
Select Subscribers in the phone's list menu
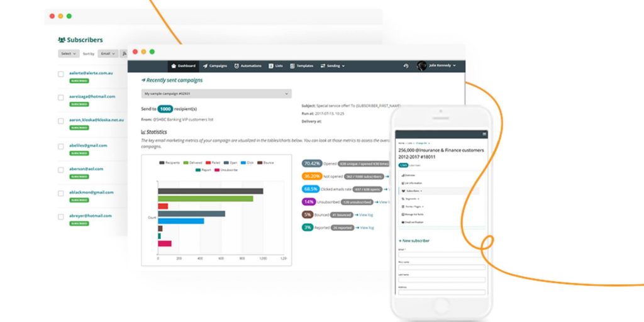point(414,191)
